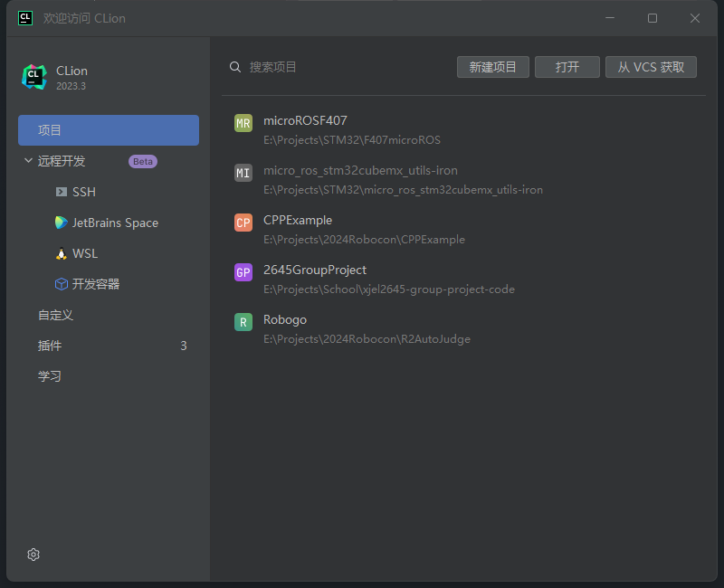Click the orange CP project icon

[243, 223]
